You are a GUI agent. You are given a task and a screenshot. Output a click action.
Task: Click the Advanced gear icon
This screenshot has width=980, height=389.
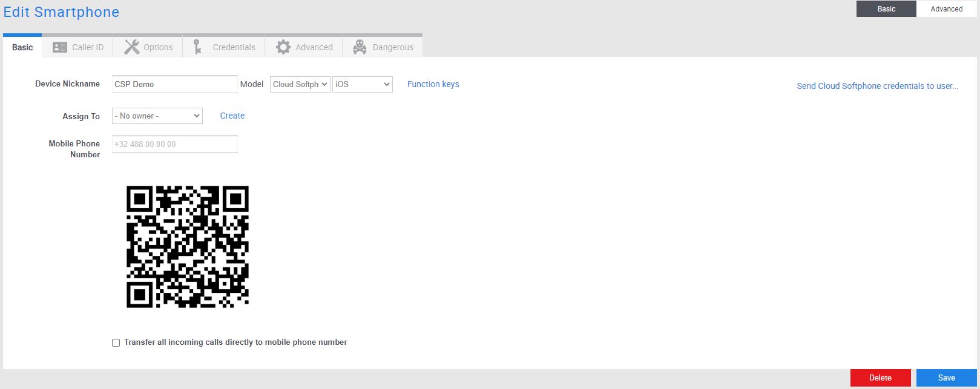tap(283, 47)
